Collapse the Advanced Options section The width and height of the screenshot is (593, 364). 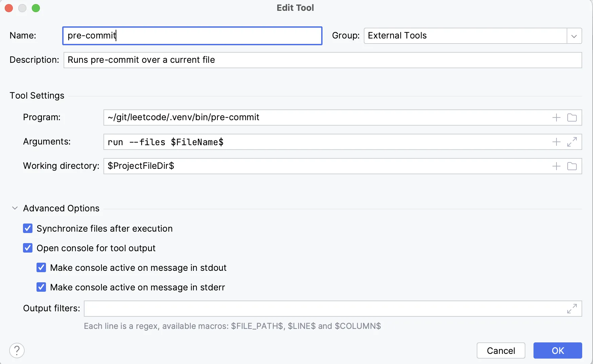point(15,208)
